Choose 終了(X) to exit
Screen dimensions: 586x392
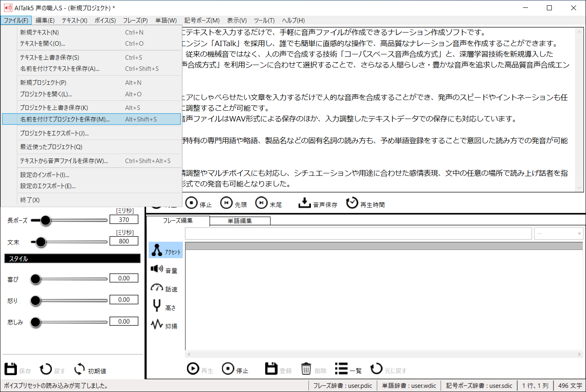point(92,200)
